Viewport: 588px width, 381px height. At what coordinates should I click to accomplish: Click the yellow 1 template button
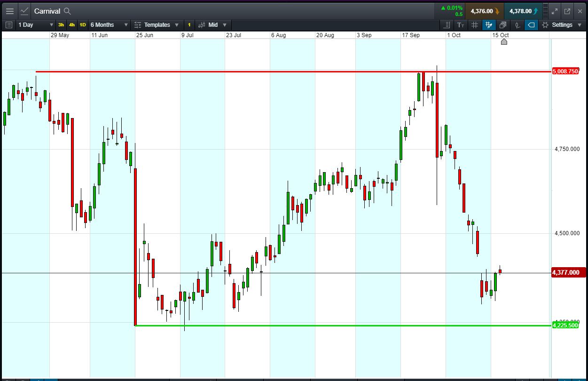click(x=189, y=25)
